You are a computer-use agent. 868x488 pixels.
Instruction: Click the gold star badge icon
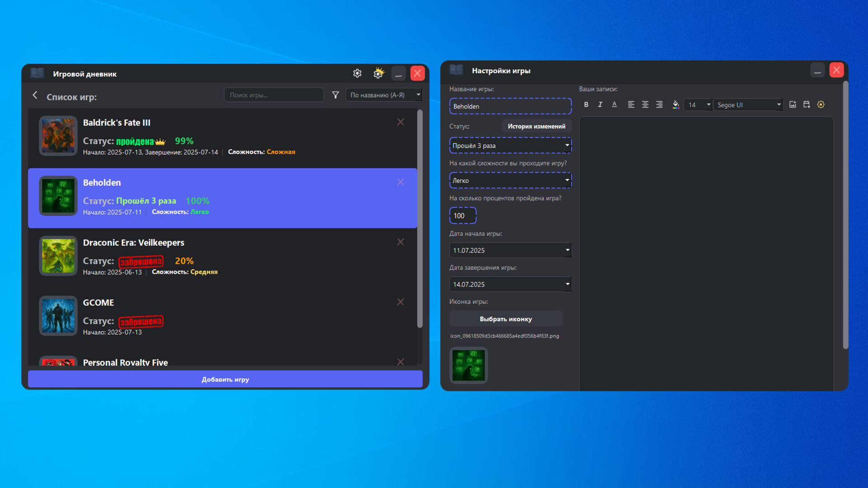(x=821, y=105)
